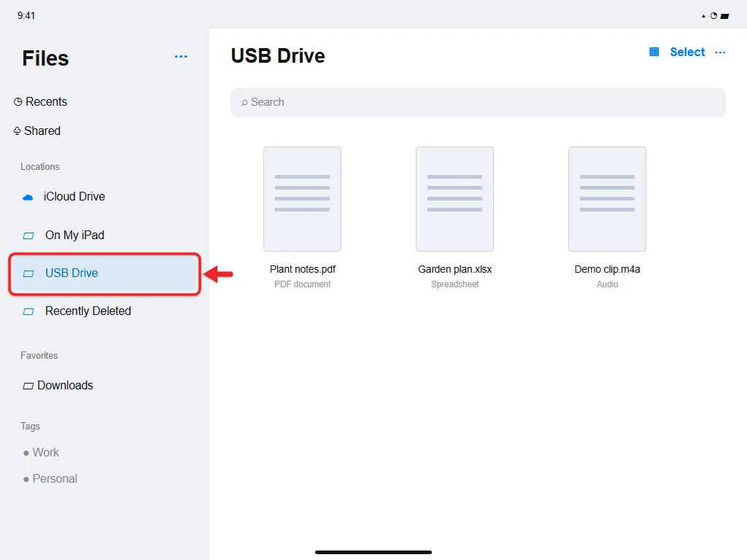Click the Shared icon in sidebar
Viewport: 747px width, 560px height.
coord(18,131)
